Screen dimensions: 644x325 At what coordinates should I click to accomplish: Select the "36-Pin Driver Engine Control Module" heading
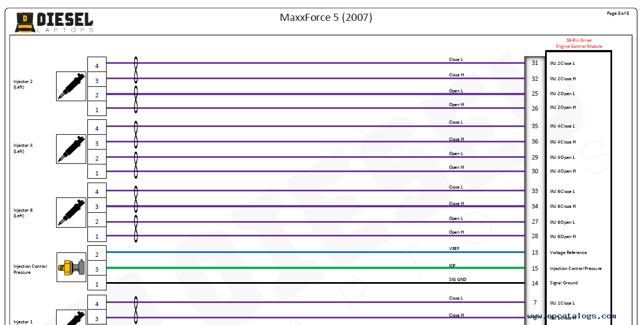click(579, 43)
